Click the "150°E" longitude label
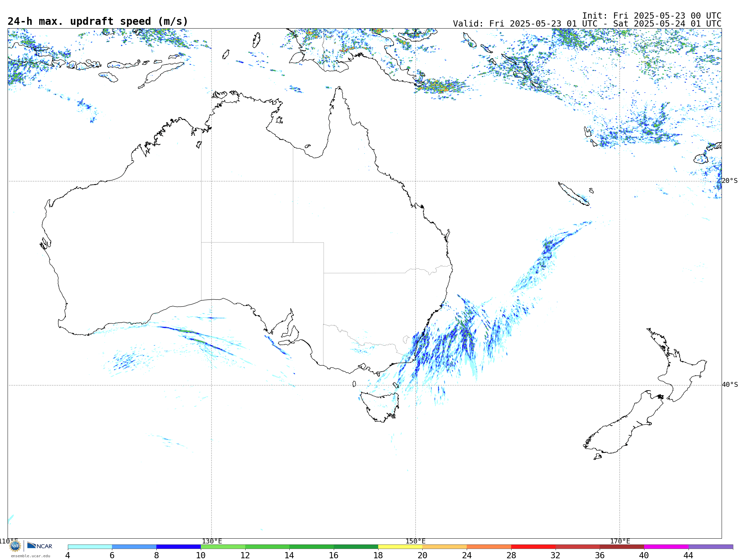 [416, 541]
